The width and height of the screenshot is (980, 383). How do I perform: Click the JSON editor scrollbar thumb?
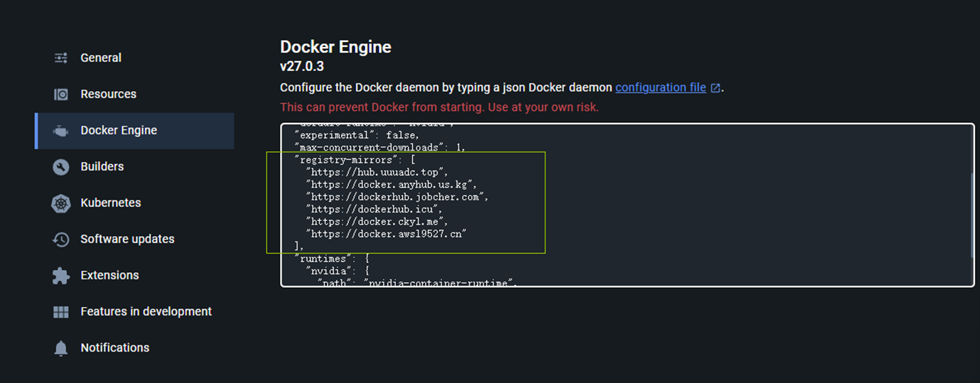[971, 215]
